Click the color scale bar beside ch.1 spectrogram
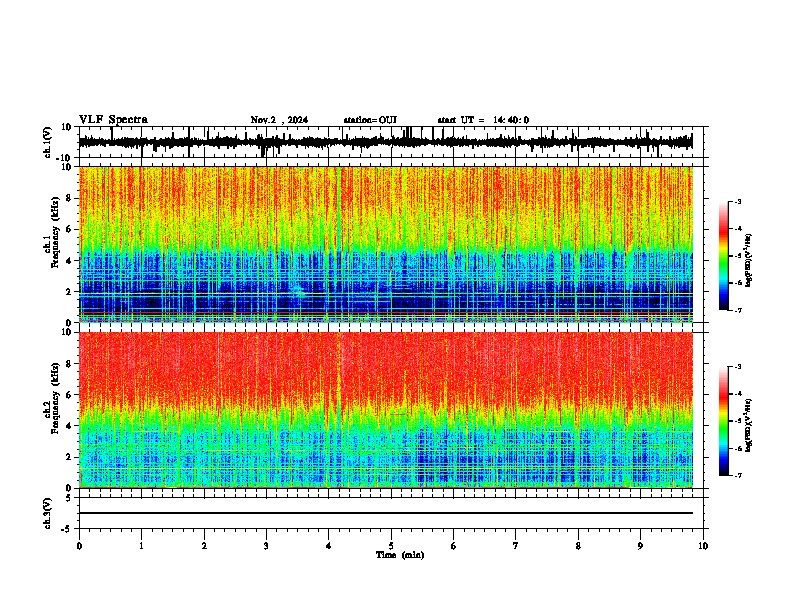Image resolution: width=792 pixels, height=612 pixels. click(x=724, y=256)
